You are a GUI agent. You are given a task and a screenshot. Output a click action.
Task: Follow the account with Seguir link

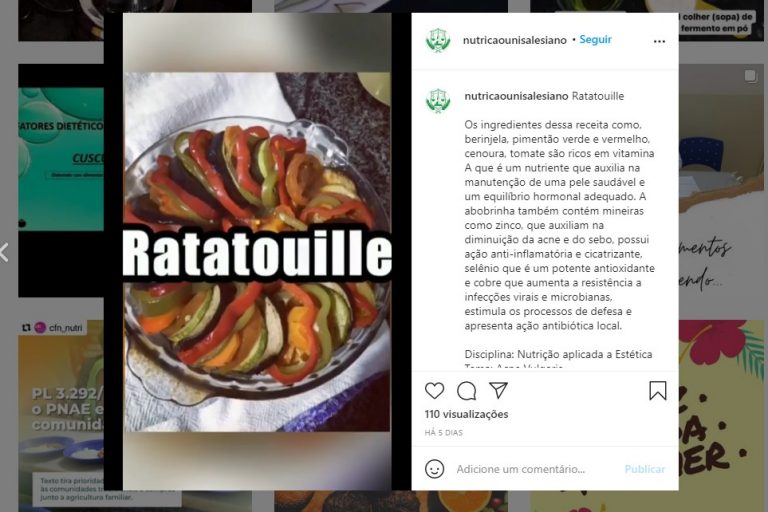(595, 40)
